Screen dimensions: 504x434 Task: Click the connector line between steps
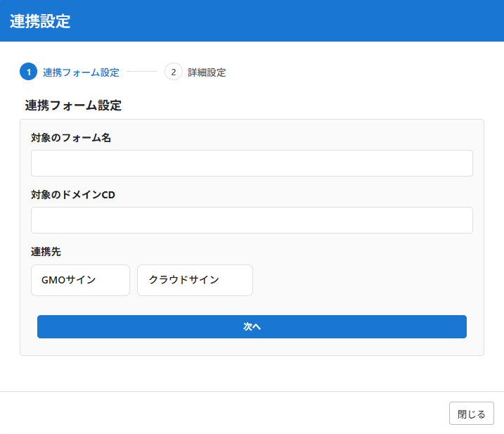click(142, 72)
